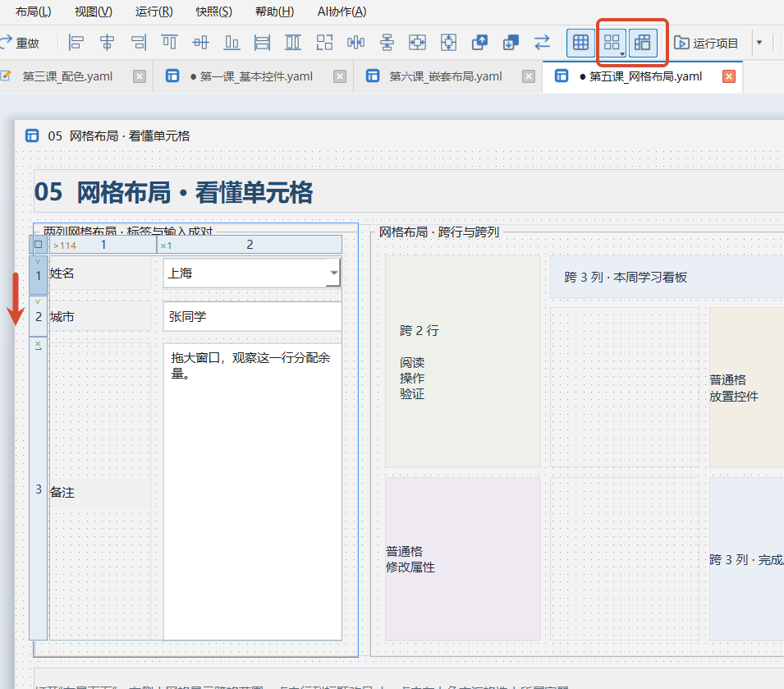This screenshot has height=689, width=784.
Task: Make selected widgets same width
Action: [262, 43]
